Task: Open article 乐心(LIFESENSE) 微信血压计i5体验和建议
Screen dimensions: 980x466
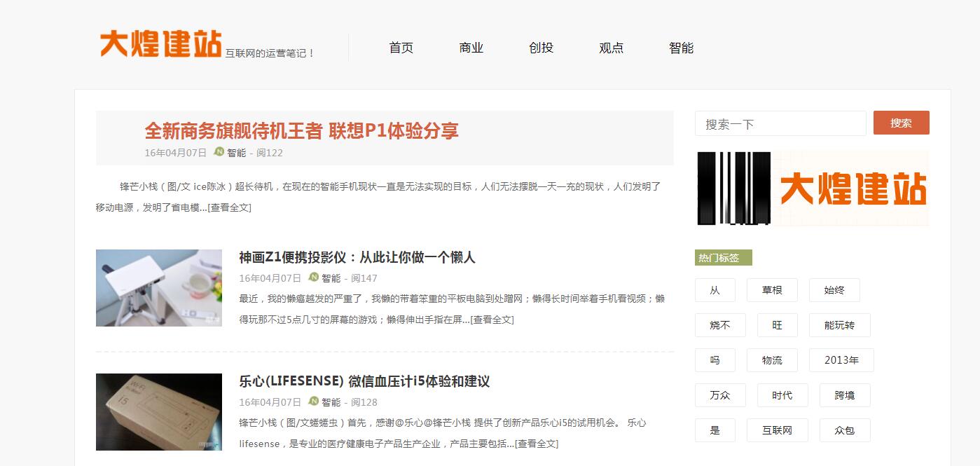Action: pyautogui.click(x=364, y=381)
